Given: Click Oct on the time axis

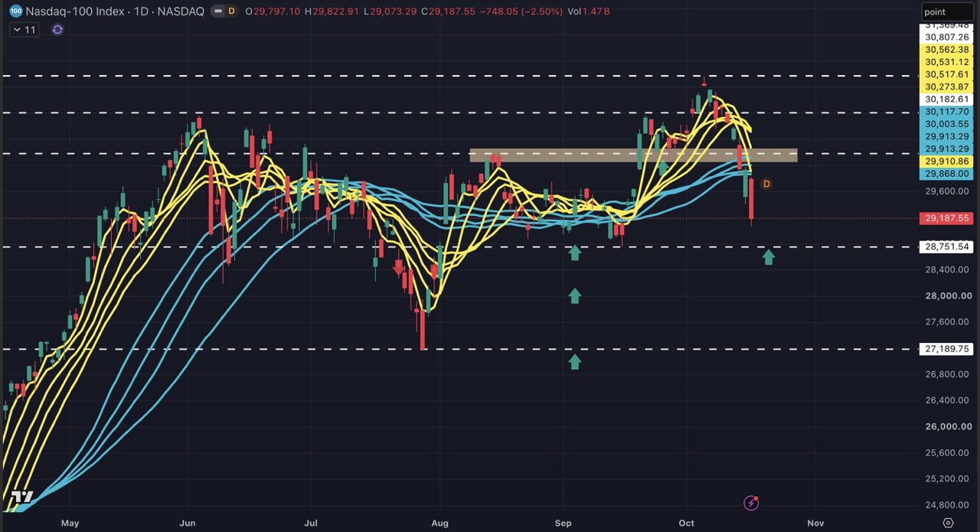Looking at the screenshot, I should [x=686, y=523].
